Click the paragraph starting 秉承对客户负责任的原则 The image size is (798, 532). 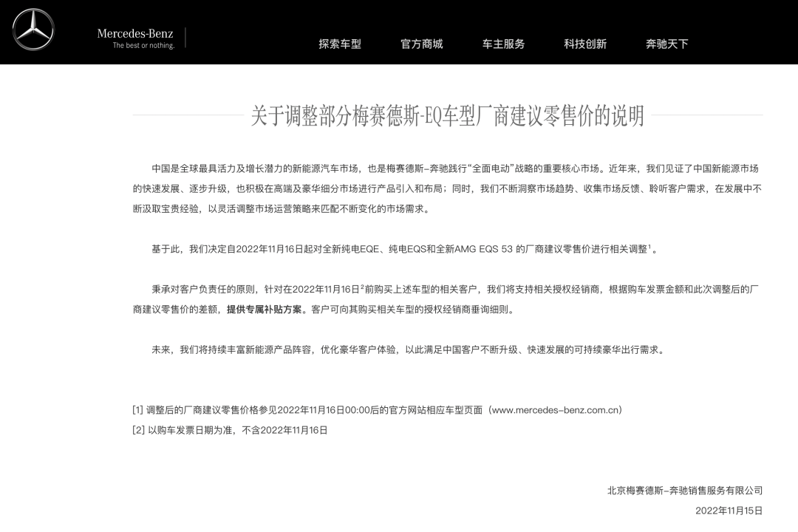[447, 299]
